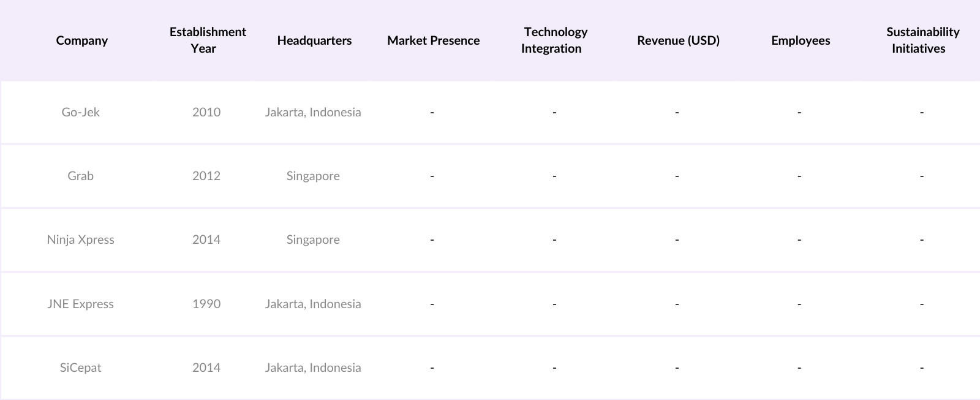Image resolution: width=980 pixels, height=400 pixels.
Task: Click the Company column header
Action: (x=81, y=40)
